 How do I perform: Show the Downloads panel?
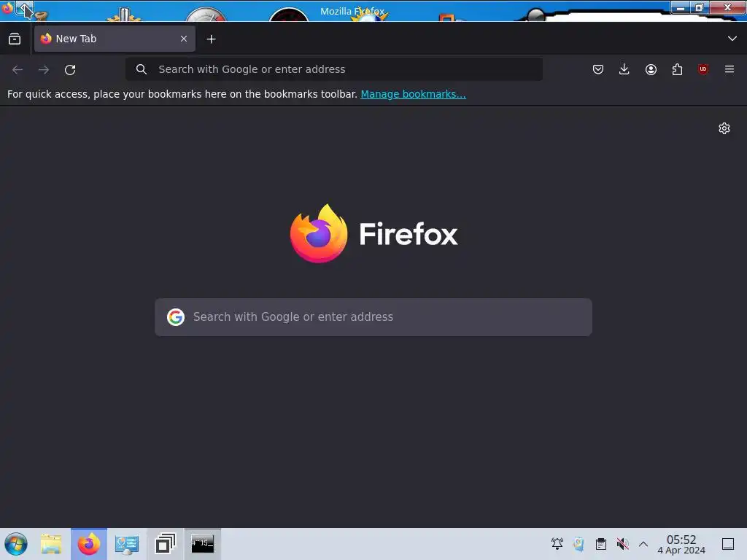tap(624, 69)
